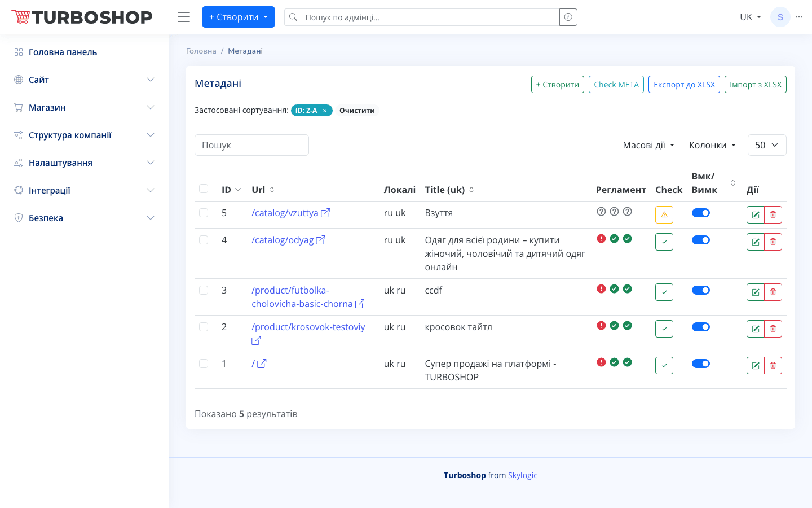Viewport: 812px width, 508px height.
Task: Delete the /catalog/vzuttya metadata row
Action: click(x=773, y=214)
